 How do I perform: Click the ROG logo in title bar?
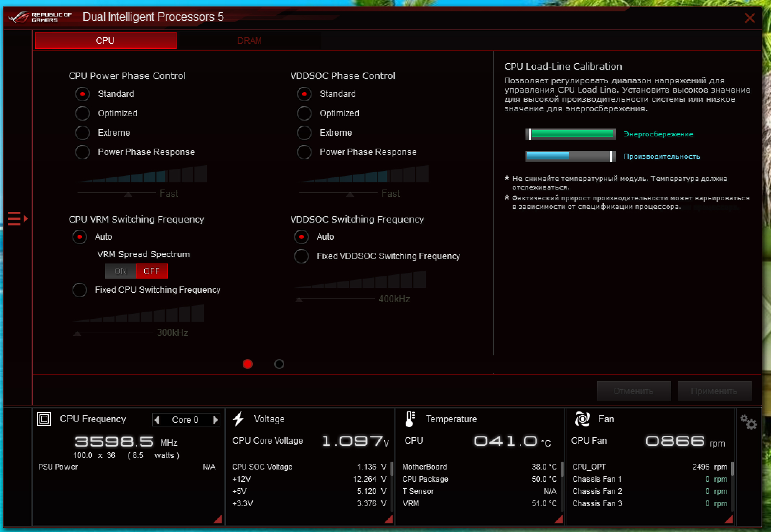coord(19,17)
